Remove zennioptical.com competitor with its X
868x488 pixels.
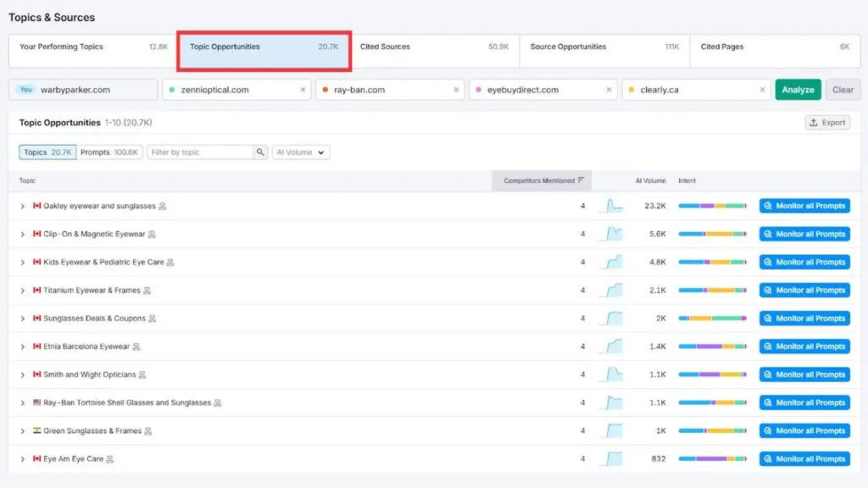303,90
